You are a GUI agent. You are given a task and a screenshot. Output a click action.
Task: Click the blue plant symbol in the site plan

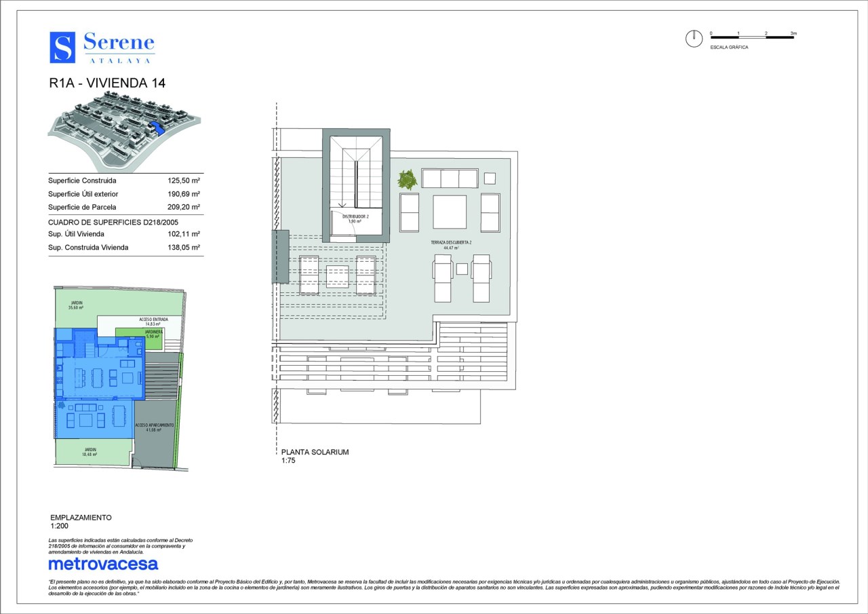62,406
